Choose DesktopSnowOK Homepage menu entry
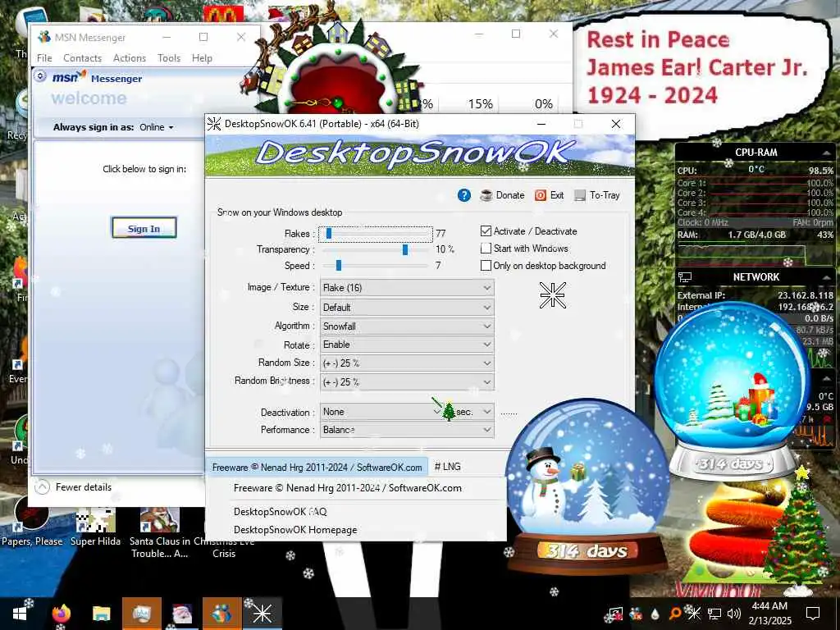 coord(295,530)
